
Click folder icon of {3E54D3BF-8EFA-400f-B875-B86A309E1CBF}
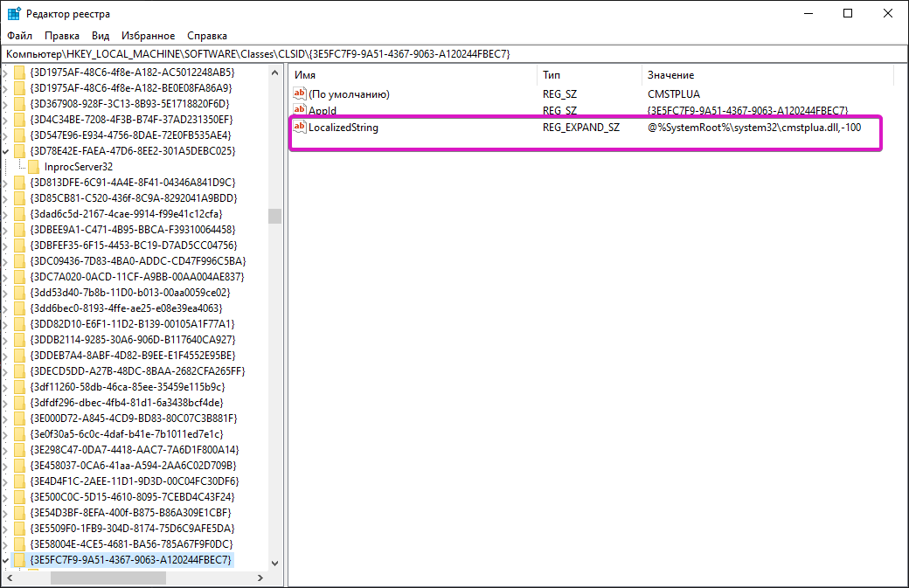click(x=20, y=513)
